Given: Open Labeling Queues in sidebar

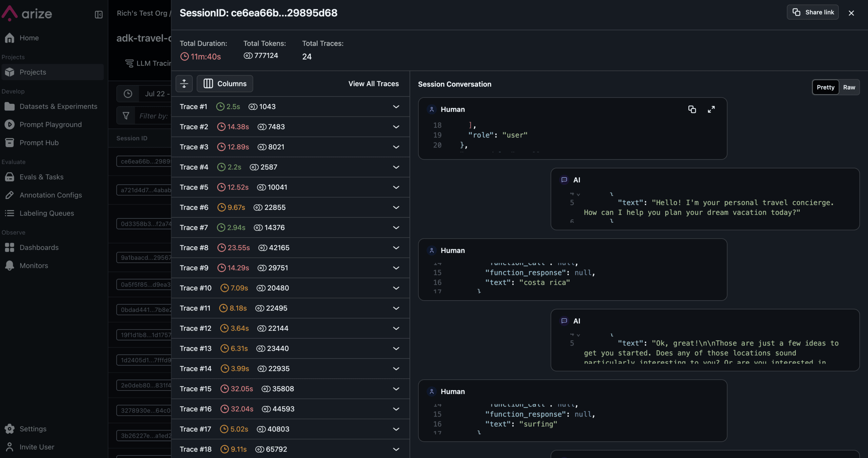Looking at the screenshot, I should (46, 213).
